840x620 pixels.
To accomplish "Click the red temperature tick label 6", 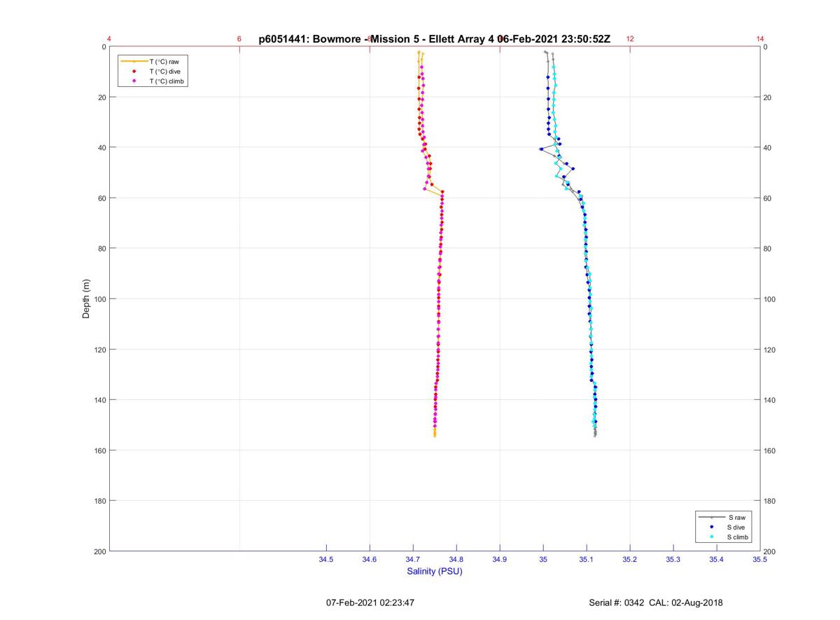I will [x=239, y=39].
